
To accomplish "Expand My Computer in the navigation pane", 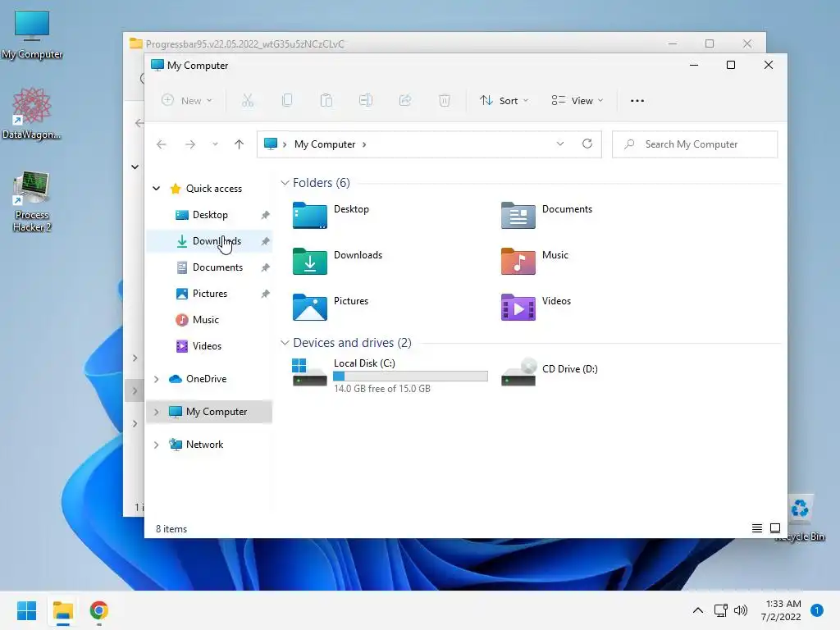I will click(157, 412).
